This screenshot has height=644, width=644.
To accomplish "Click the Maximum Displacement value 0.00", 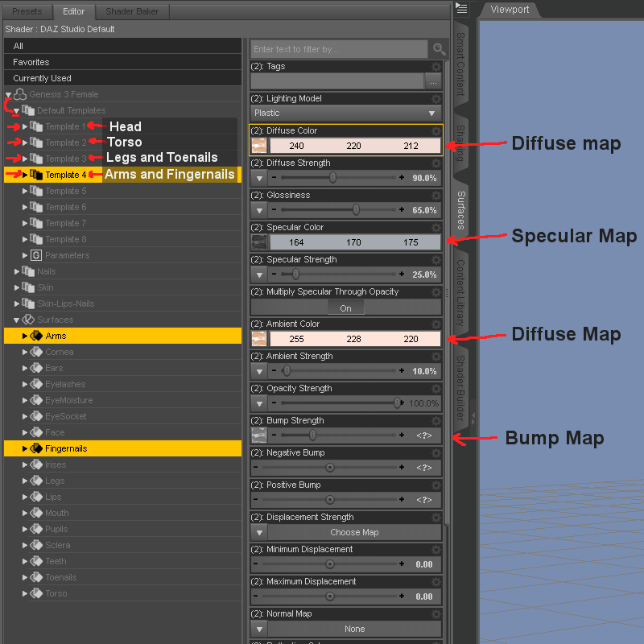I will [424, 597].
